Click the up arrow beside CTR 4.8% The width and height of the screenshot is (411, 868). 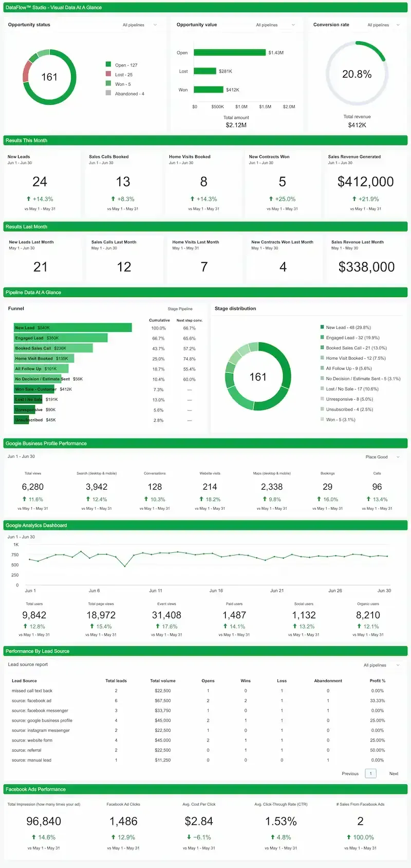click(x=272, y=837)
